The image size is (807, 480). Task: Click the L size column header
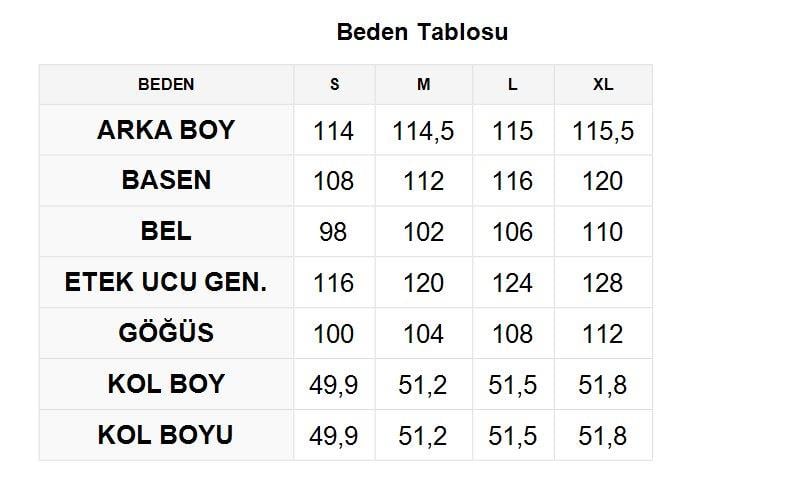513,84
